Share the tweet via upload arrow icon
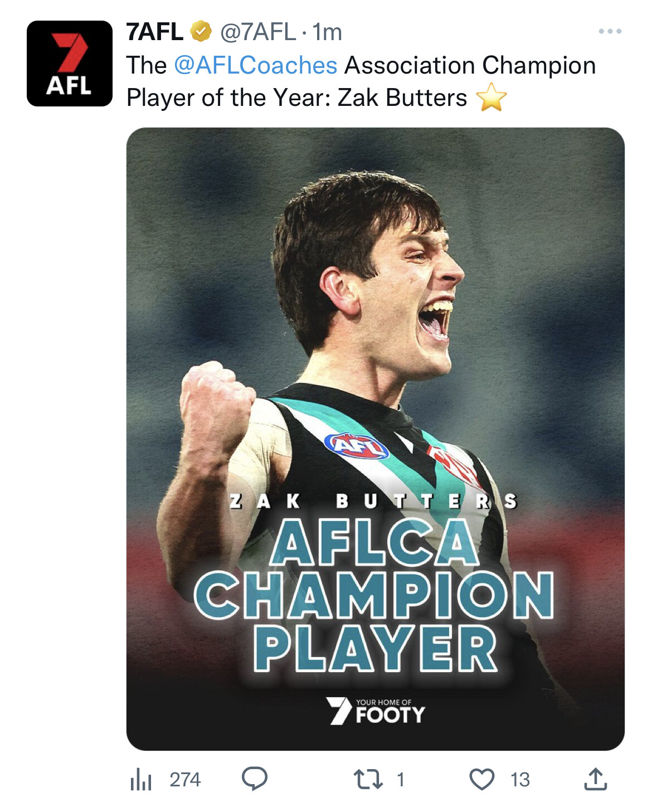Viewport: 652px width, 812px height. pyautogui.click(x=595, y=779)
